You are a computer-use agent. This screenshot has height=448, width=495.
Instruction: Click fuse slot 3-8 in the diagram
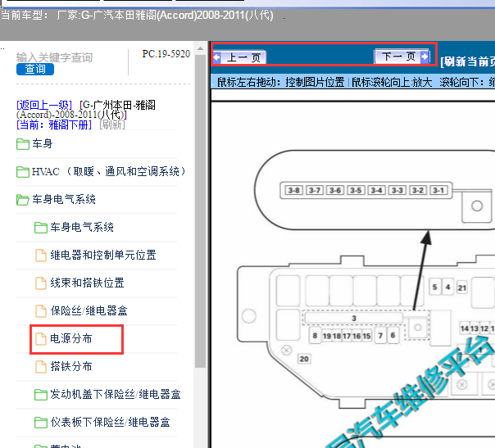pos(293,190)
